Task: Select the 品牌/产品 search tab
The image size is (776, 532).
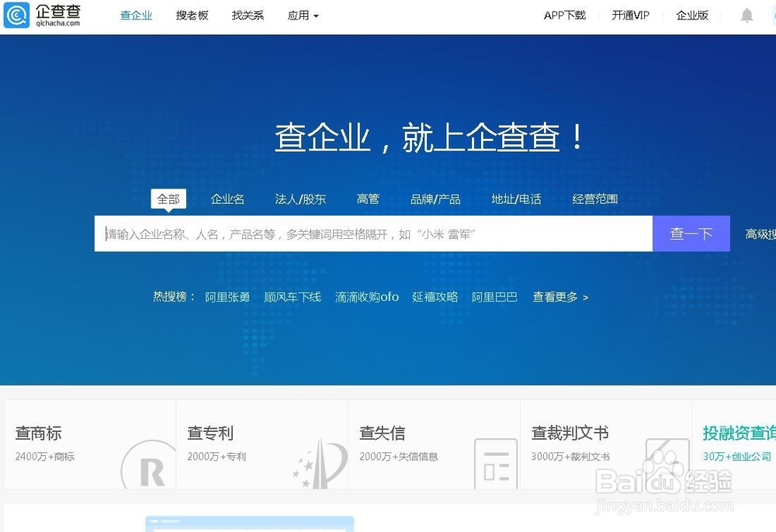Action: (435, 199)
